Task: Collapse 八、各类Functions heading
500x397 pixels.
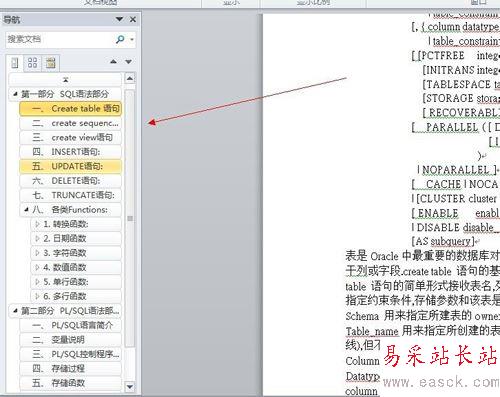Action: click(x=26, y=210)
